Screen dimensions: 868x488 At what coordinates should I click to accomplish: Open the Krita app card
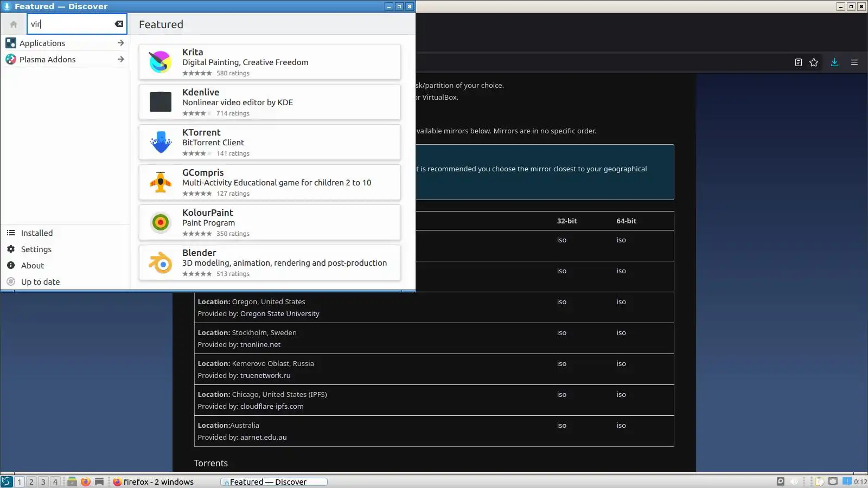pos(270,62)
